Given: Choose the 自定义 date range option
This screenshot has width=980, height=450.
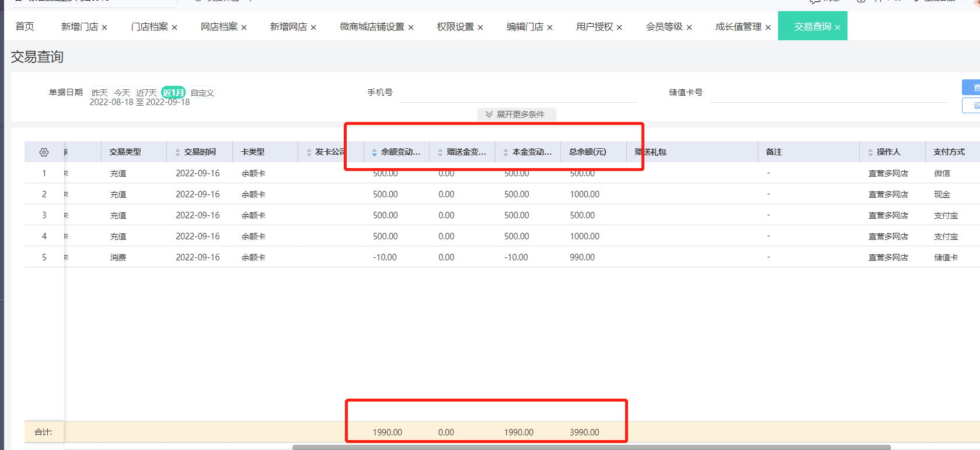Looking at the screenshot, I should coord(203,93).
